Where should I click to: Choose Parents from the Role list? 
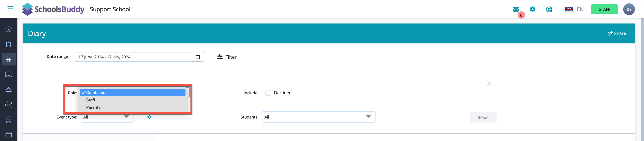click(x=93, y=107)
